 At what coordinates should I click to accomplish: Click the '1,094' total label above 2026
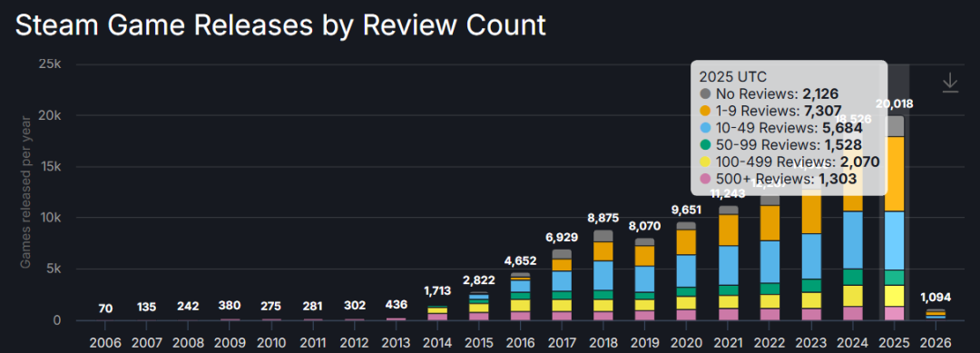click(936, 297)
